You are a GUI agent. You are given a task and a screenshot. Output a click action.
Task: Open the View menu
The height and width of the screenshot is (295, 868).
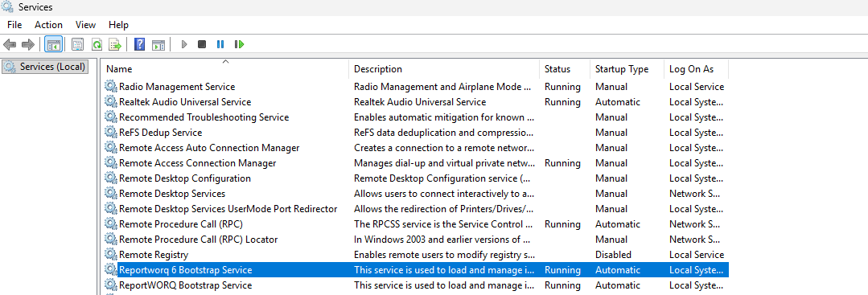click(86, 25)
